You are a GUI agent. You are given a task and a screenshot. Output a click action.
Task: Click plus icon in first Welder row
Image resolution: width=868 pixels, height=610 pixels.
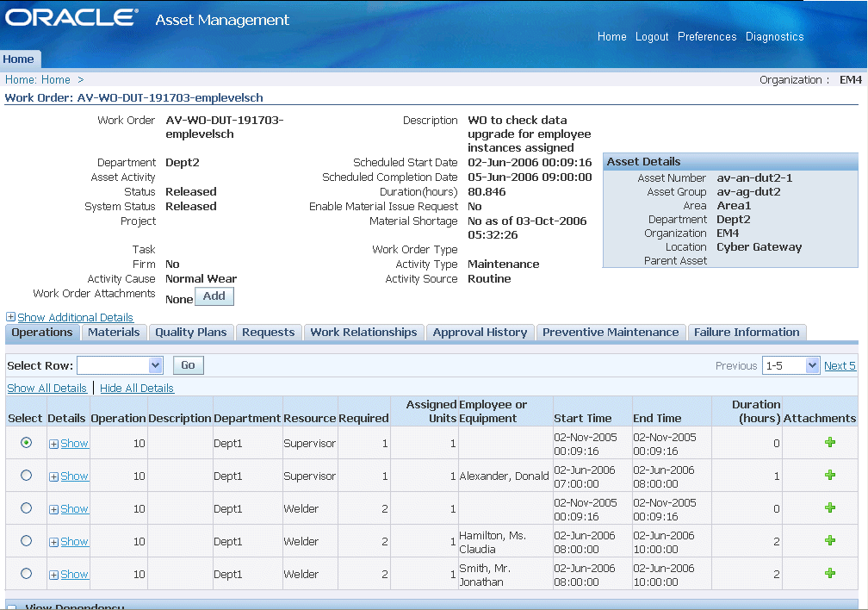tap(830, 508)
